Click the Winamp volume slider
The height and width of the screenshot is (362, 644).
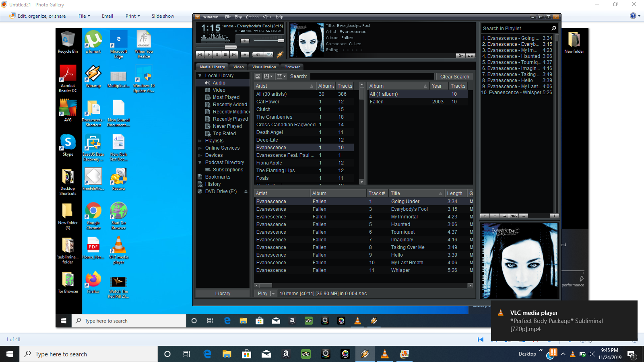click(268, 41)
